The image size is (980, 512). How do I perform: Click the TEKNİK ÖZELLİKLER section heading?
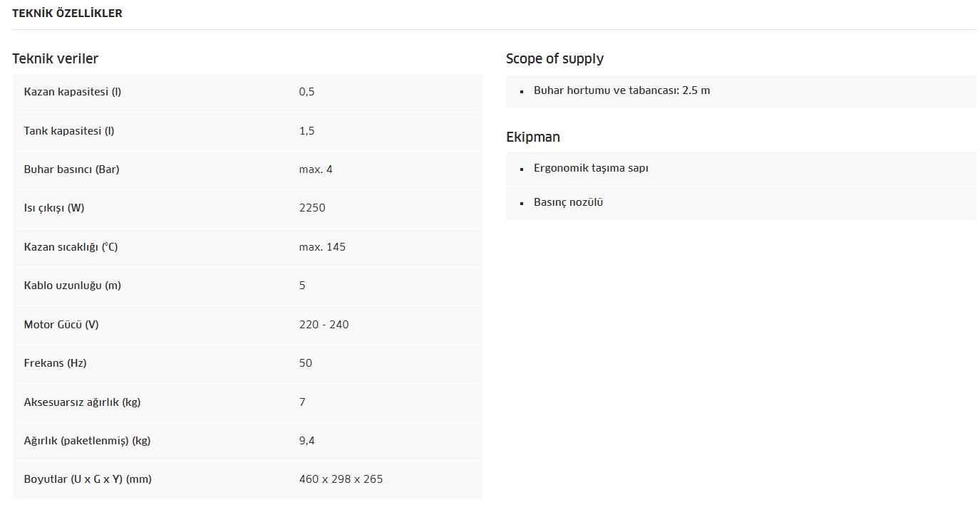(x=67, y=13)
